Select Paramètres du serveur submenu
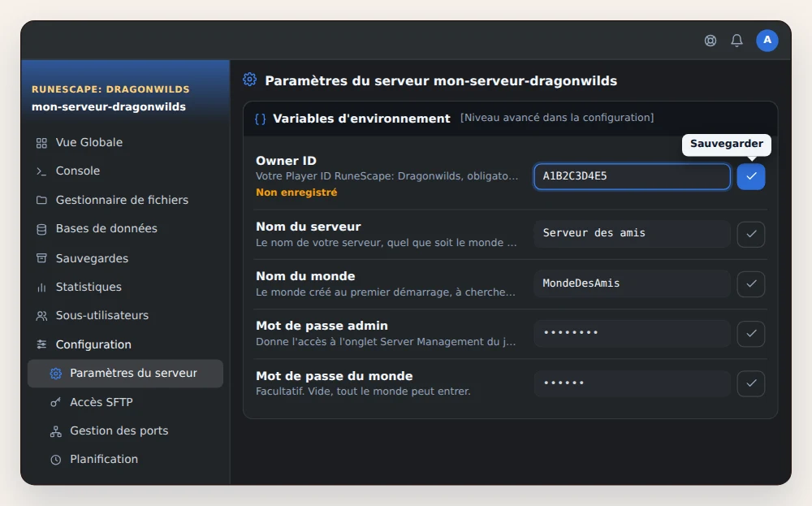 click(125, 374)
